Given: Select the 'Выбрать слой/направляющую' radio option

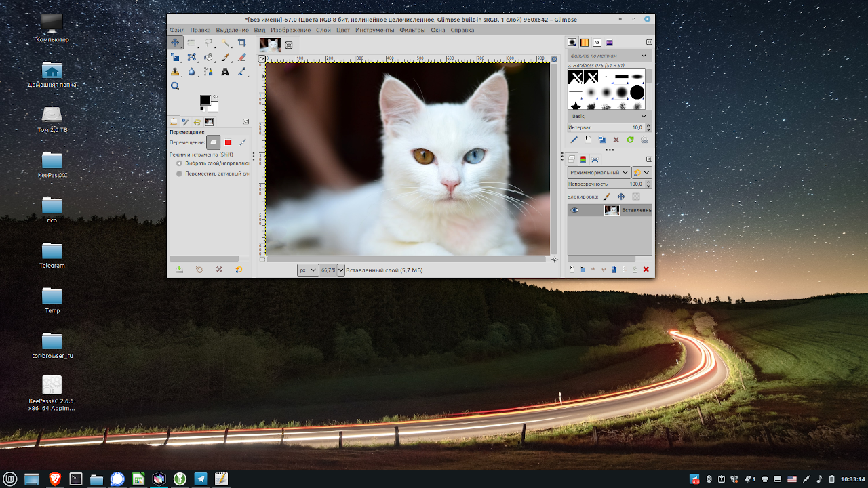Looking at the screenshot, I should (x=178, y=163).
